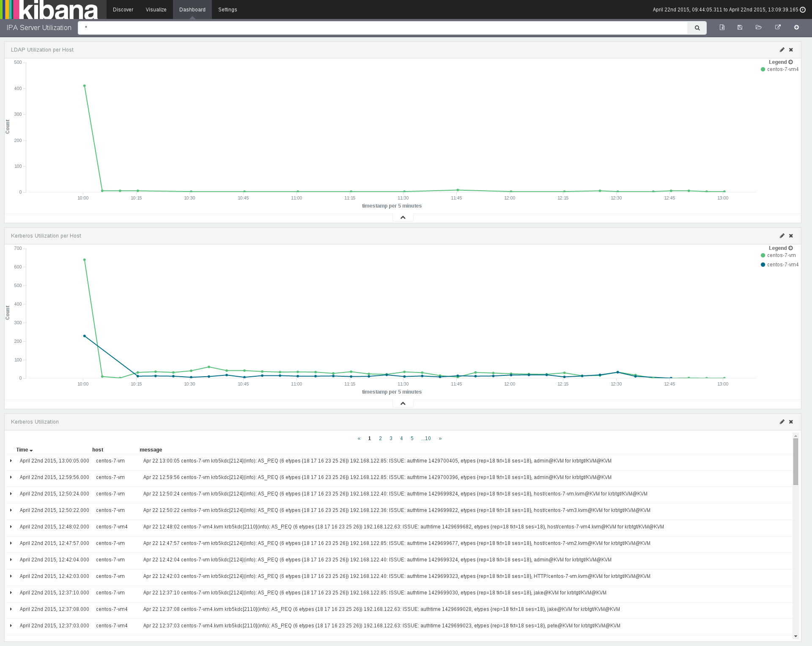Switch to the Discover tab
812x646 pixels.
[x=123, y=10]
